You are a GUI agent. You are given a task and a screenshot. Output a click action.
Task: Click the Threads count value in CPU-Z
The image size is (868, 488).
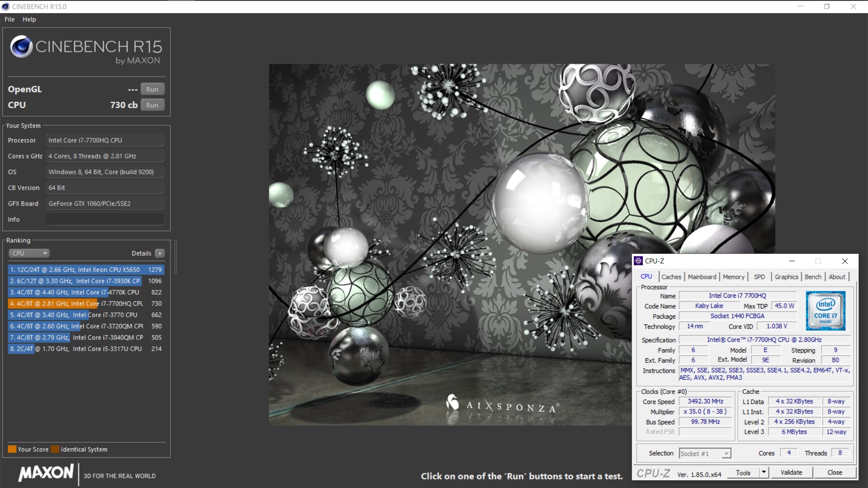[840, 453]
